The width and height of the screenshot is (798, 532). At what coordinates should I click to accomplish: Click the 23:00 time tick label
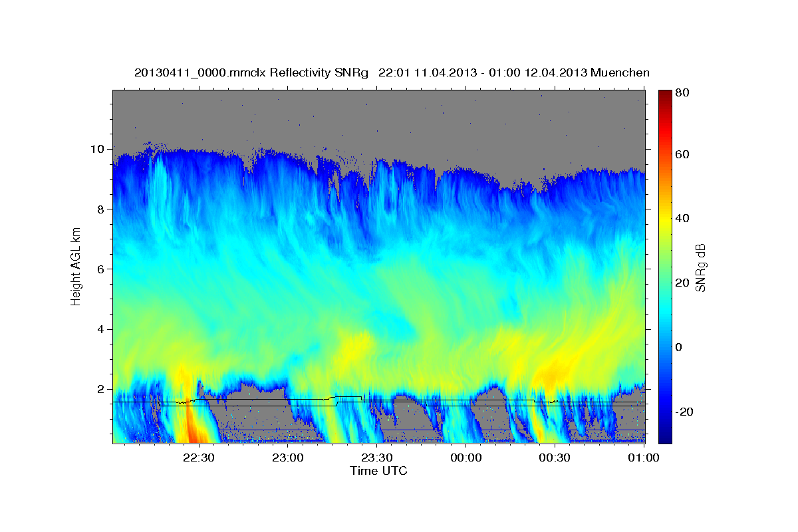click(x=288, y=458)
